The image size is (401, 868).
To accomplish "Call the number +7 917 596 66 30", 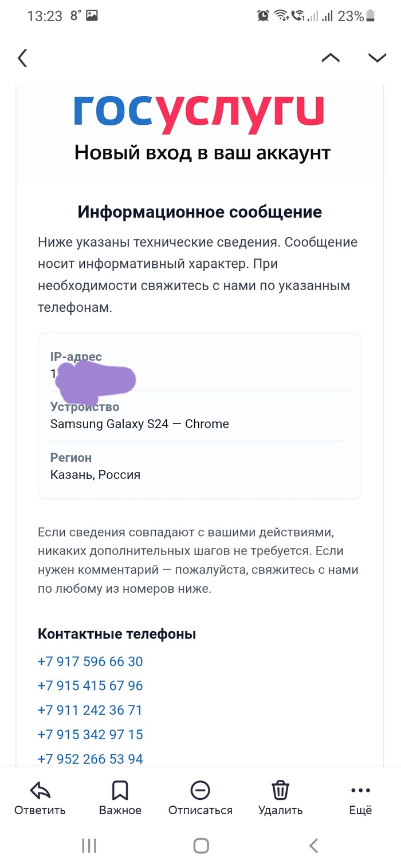I will tap(90, 661).
